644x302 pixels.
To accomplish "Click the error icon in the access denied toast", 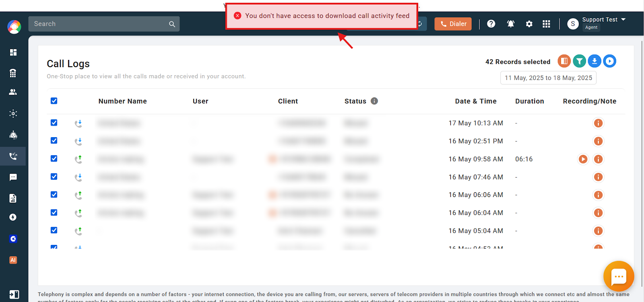I will pyautogui.click(x=237, y=16).
